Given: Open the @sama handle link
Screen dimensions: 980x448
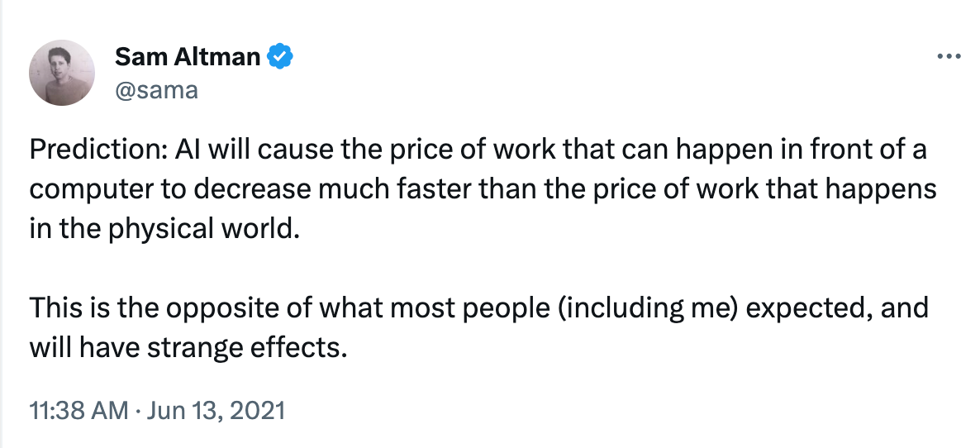Looking at the screenshot, I should click(156, 88).
